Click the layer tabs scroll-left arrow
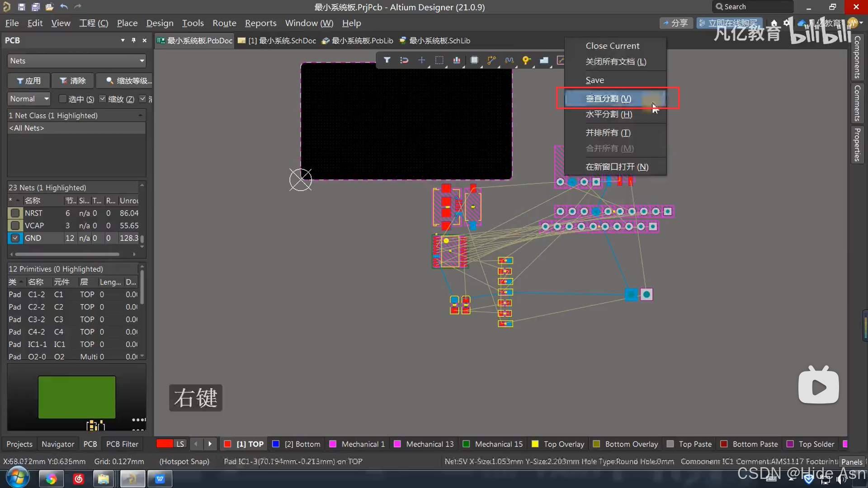Image resolution: width=868 pixels, height=488 pixels. (196, 444)
